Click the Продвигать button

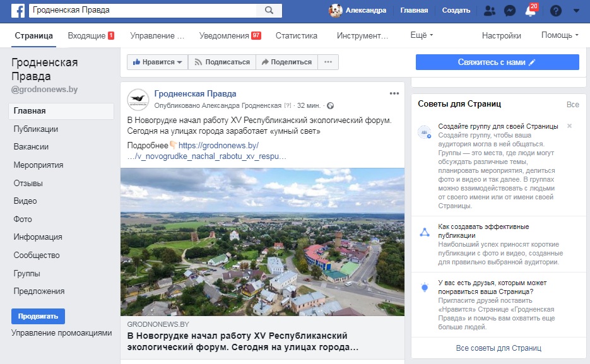click(38, 316)
